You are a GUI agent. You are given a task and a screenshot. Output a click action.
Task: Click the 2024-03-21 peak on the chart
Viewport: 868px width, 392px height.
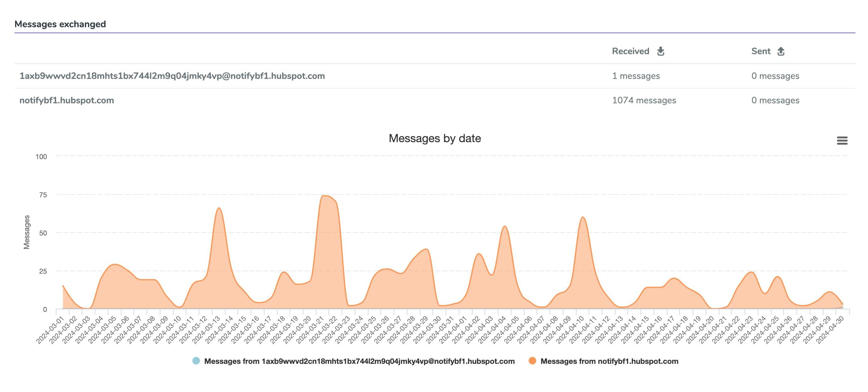[322, 196]
